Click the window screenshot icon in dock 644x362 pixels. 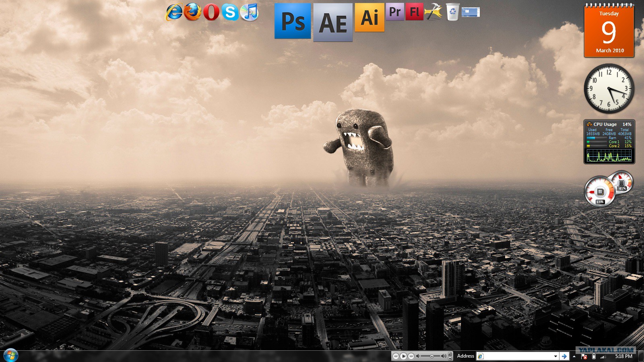point(471,12)
